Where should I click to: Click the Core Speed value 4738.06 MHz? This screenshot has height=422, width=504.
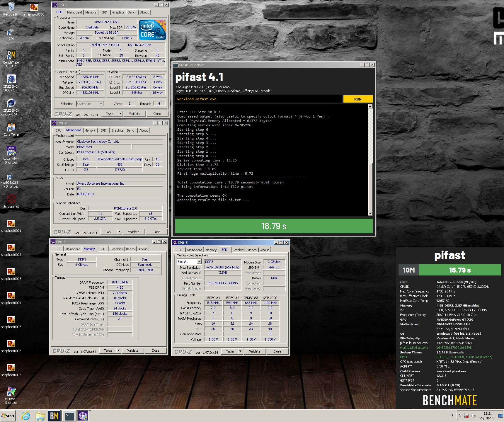tap(90, 77)
